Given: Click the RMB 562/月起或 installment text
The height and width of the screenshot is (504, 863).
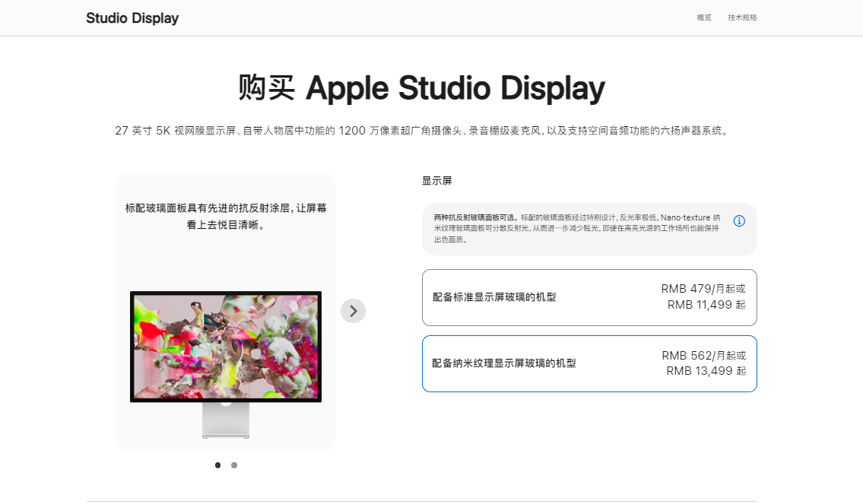Looking at the screenshot, I should pos(704,356).
